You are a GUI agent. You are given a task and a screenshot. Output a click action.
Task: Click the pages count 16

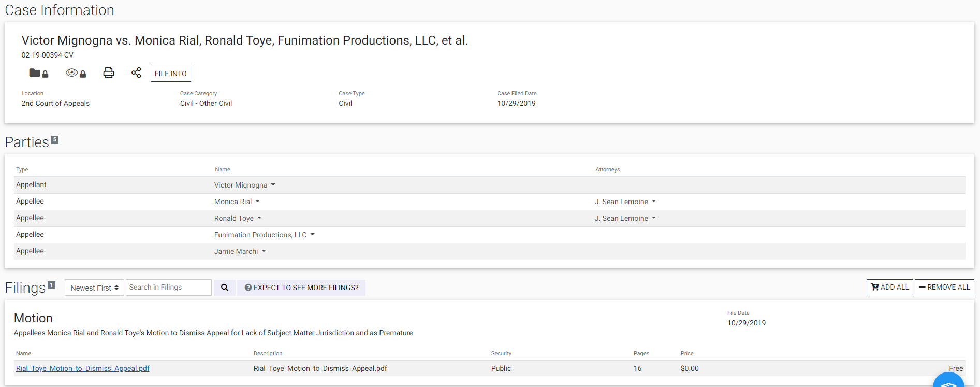coord(637,368)
